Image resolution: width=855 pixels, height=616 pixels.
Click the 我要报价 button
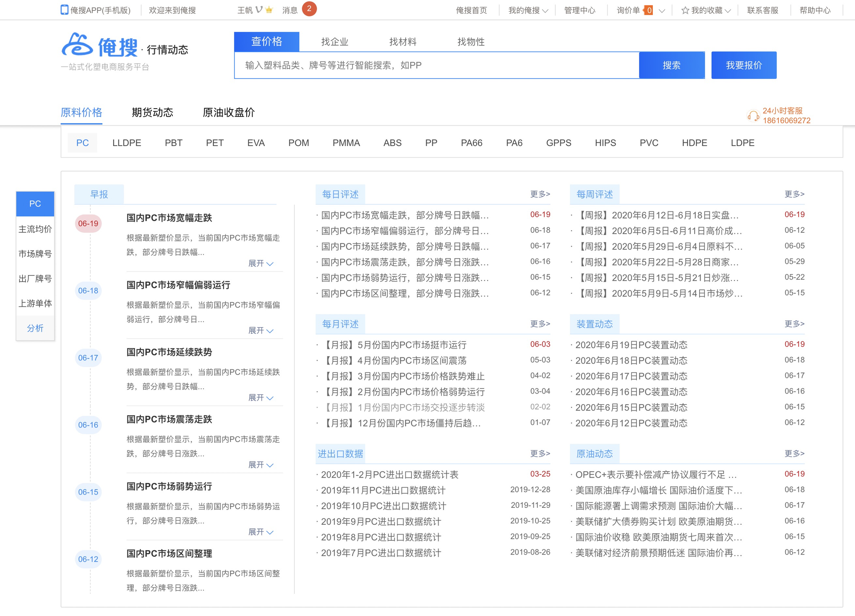click(x=743, y=65)
